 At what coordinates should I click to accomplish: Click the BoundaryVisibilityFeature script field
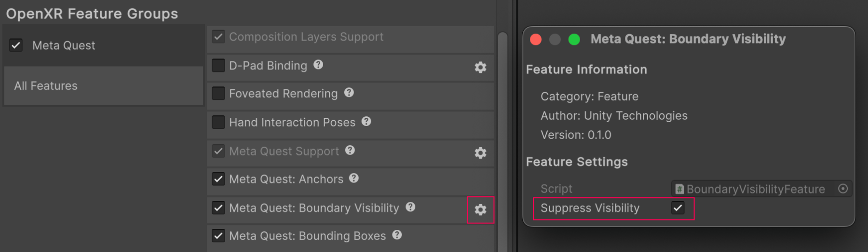coord(755,189)
